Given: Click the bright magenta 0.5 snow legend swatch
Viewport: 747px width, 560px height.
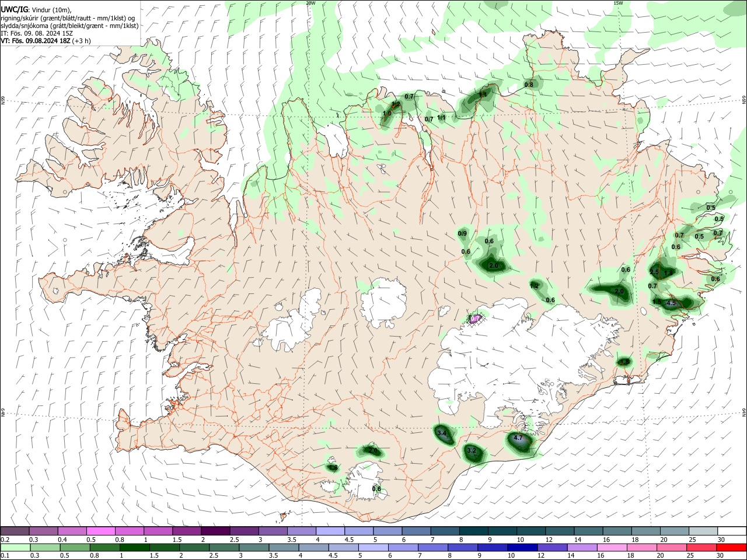Looking at the screenshot, I should (x=100, y=531).
